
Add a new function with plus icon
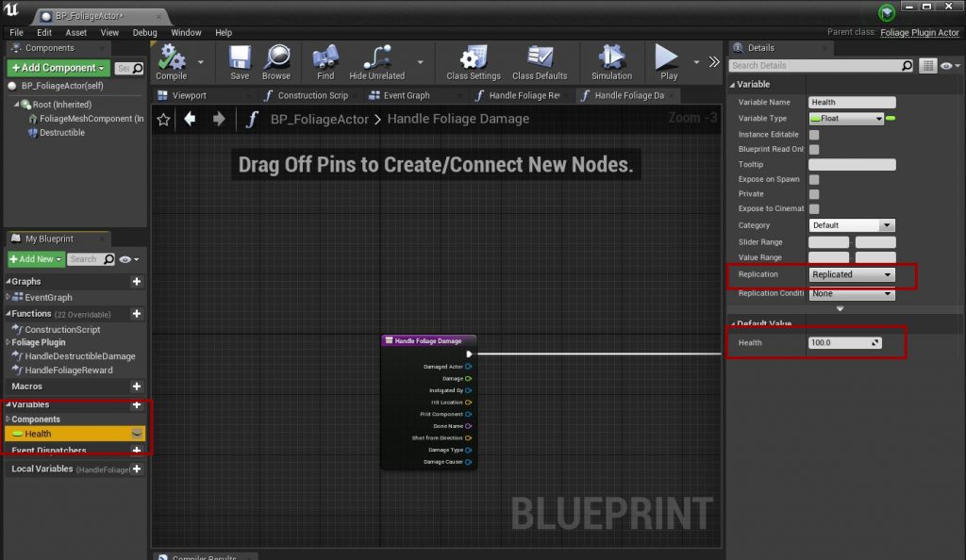pos(137,314)
